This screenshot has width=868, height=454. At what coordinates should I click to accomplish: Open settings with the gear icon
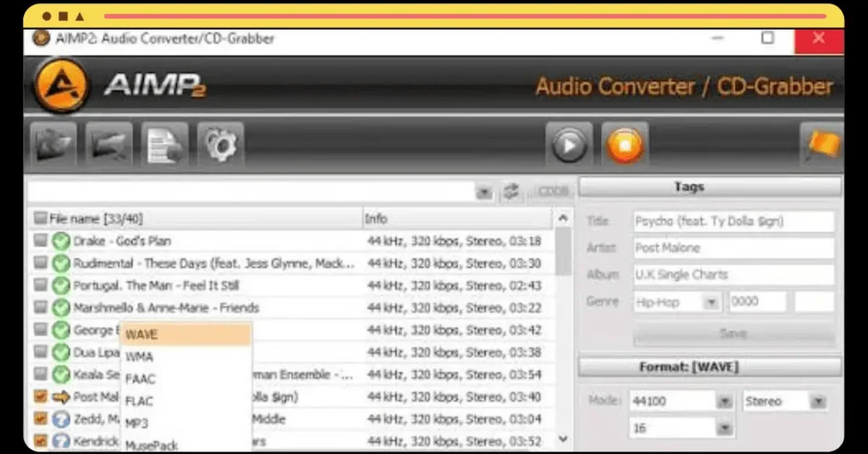coord(220,146)
